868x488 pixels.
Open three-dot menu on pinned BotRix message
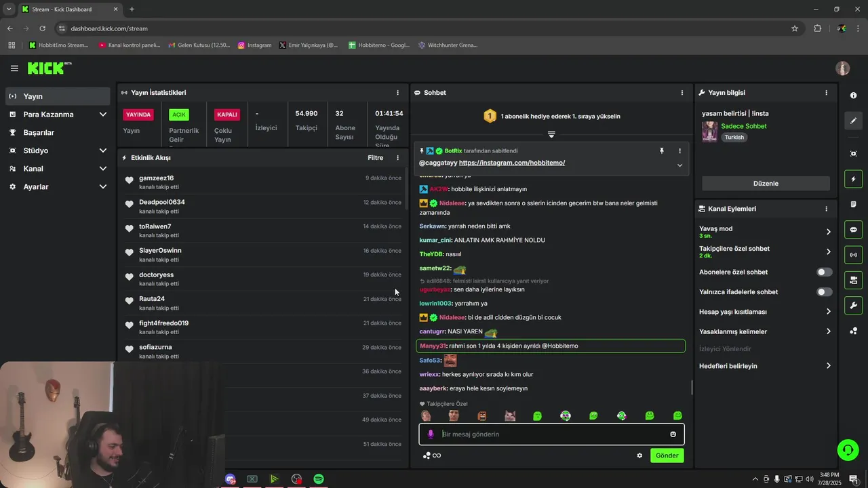[x=679, y=151]
